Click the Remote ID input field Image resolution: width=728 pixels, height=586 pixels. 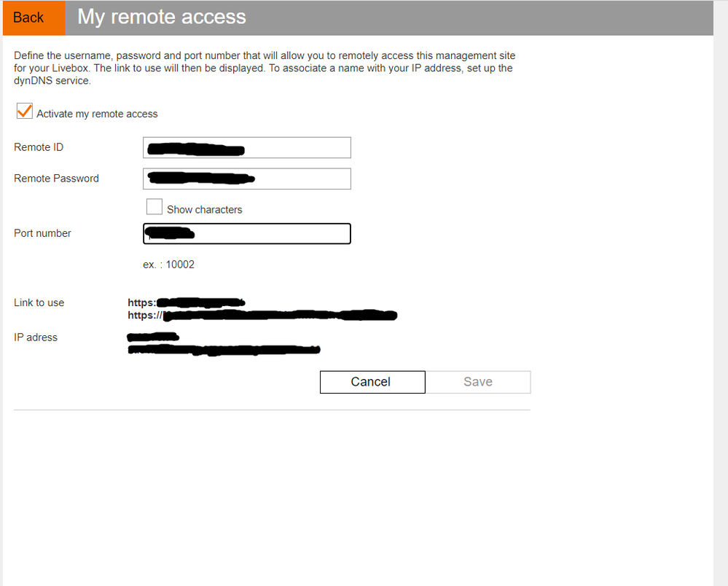(246, 147)
